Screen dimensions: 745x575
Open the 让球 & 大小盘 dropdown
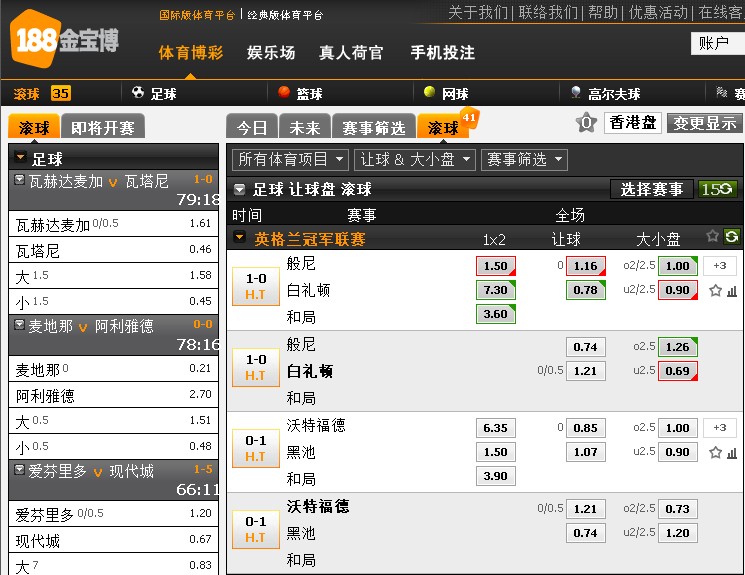pos(414,159)
